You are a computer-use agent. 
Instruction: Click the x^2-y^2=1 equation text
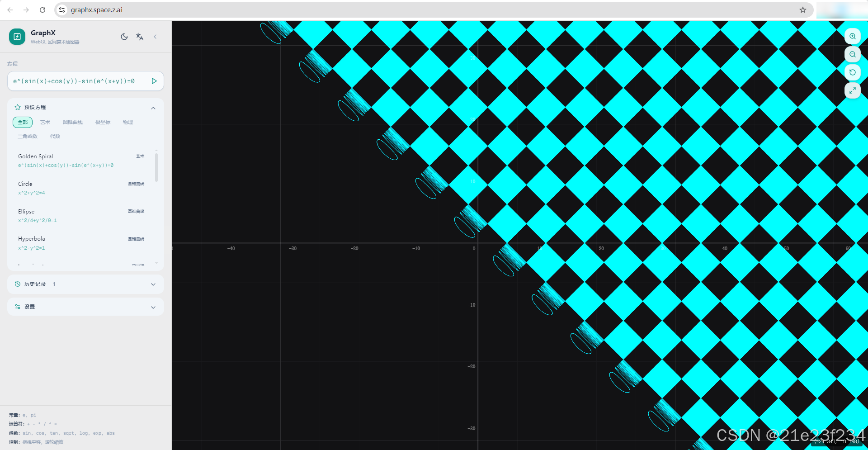point(32,248)
